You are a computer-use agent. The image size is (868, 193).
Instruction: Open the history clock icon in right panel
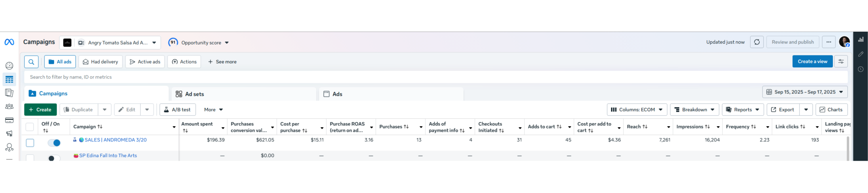[x=861, y=69]
